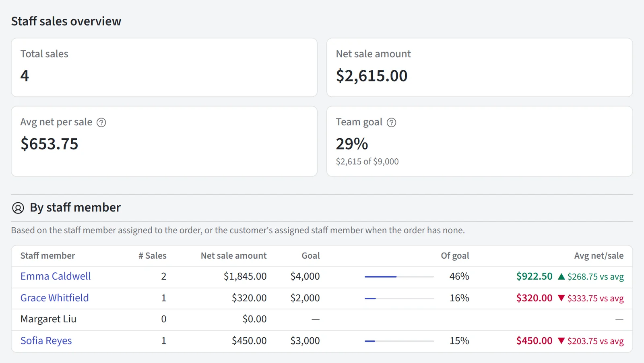Open Emma Caldwell's staff profile link
Screen dimensions: 644x363
point(56,276)
